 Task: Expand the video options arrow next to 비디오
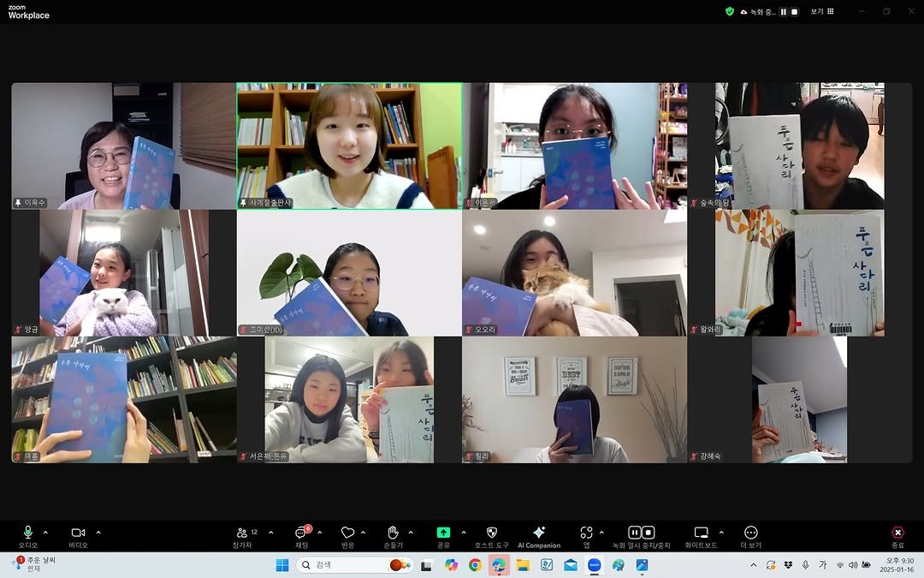(98, 532)
